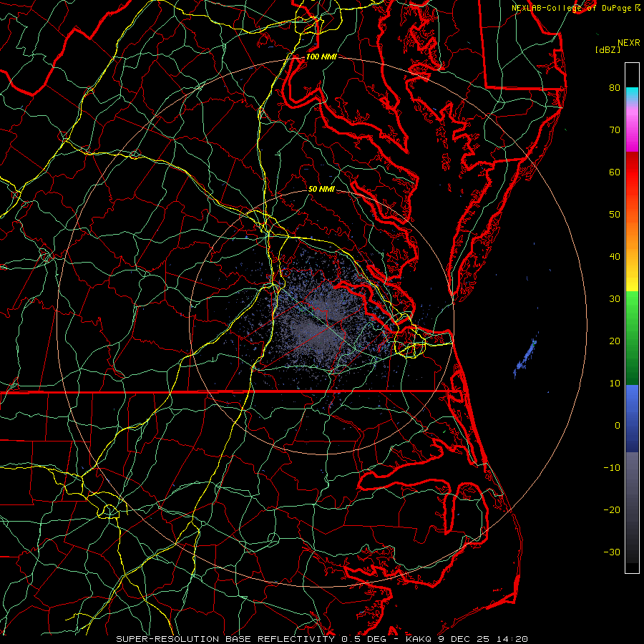Click the -20 tick label on the dBZ scale
The height and width of the screenshot is (644, 644).
[x=612, y=509]
